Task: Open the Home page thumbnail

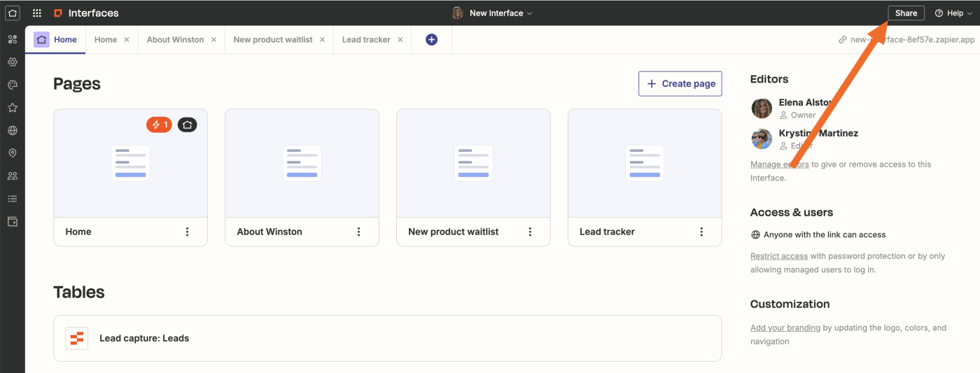Action: pos(130,163)
